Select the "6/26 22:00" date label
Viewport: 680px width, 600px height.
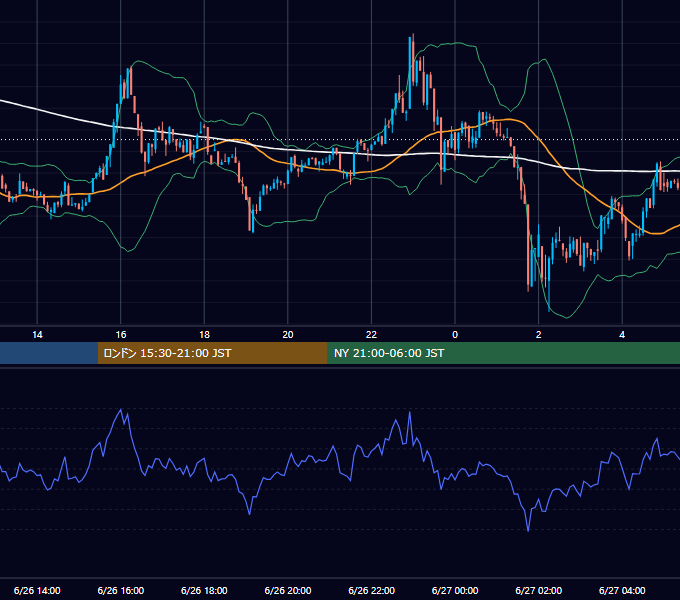point(372,590)
